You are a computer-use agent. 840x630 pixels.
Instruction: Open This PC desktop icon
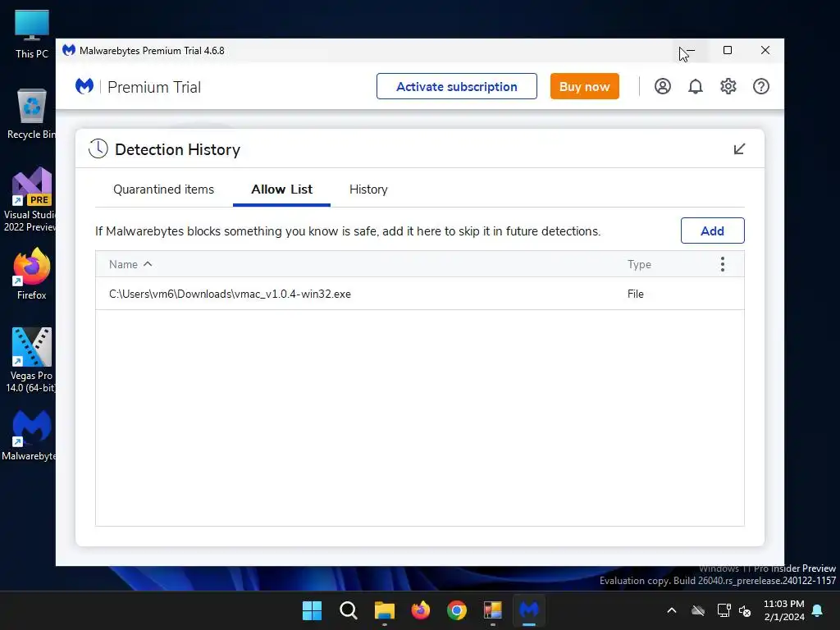(32, 34)
